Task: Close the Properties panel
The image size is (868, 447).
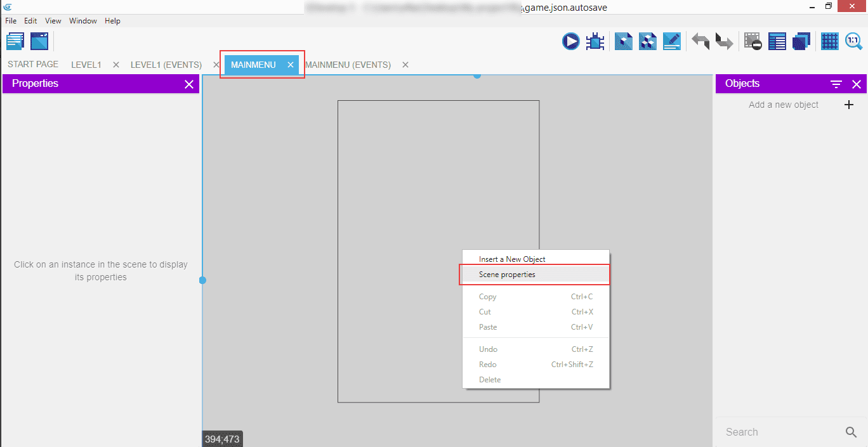Action: click(188, 84)
